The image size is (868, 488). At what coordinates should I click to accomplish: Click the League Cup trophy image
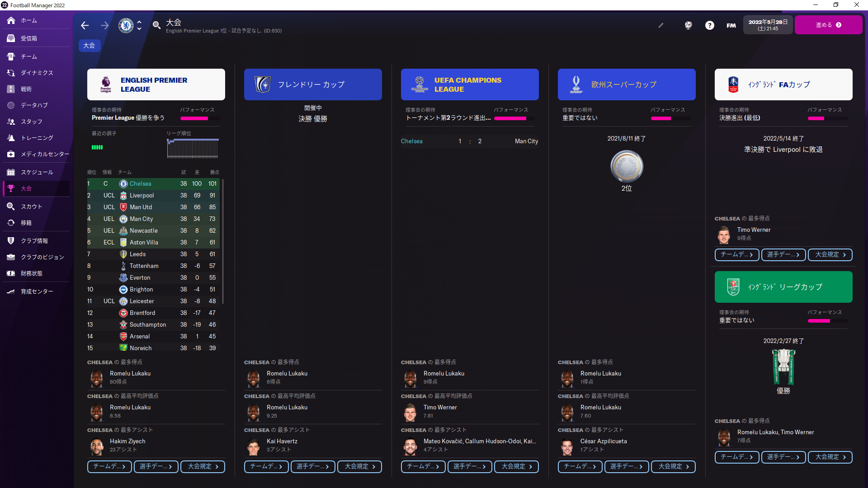click(x=783, y=366)
